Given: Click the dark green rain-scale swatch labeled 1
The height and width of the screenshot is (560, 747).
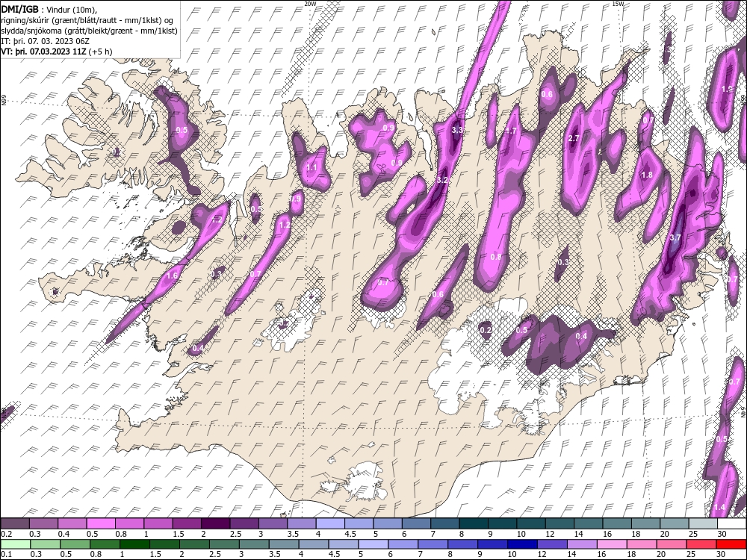Looking at the screenshot, I should [x=134, y=544].
